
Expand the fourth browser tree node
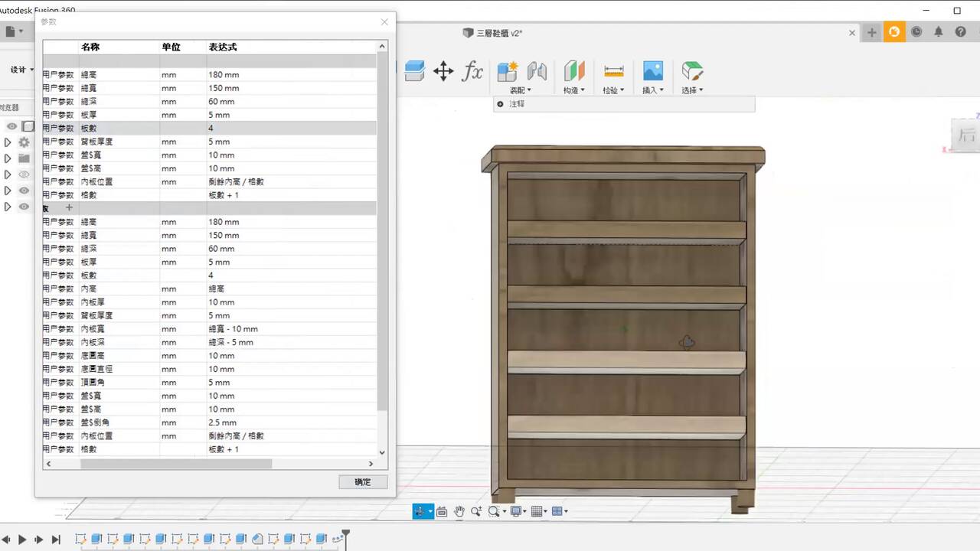tap(8, 191)
